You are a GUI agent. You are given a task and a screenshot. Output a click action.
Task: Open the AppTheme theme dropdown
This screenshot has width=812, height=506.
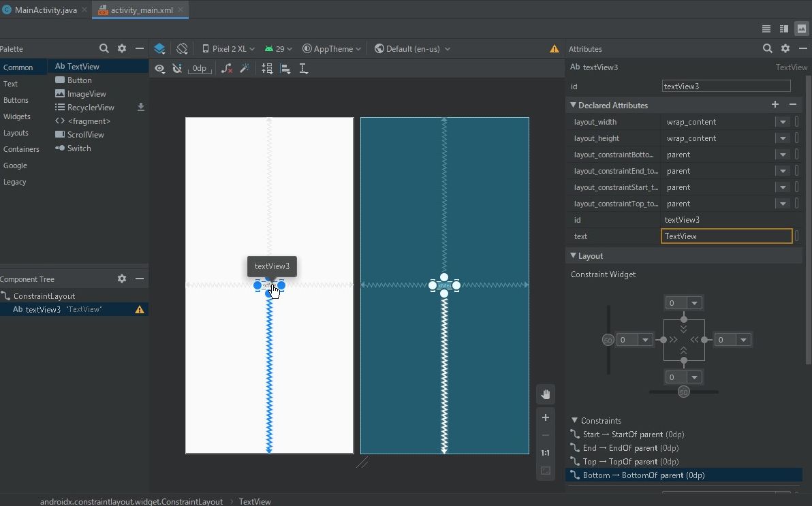332,49
